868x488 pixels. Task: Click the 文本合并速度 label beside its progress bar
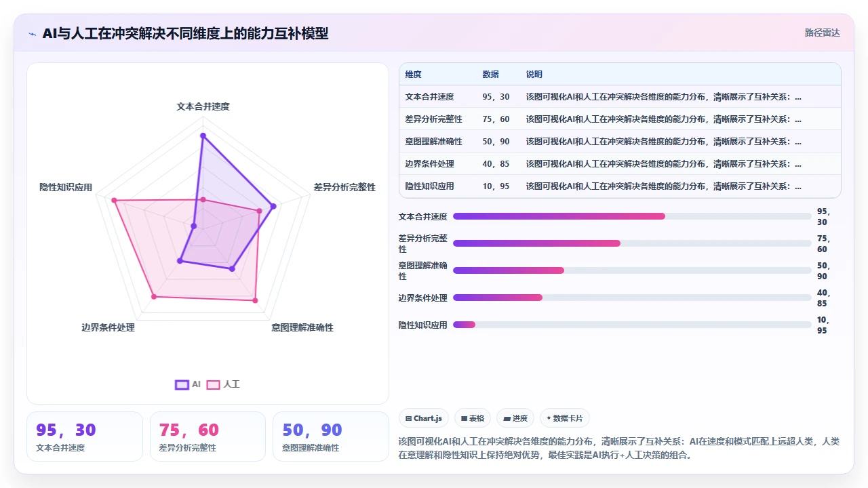(x=423, y=216)
